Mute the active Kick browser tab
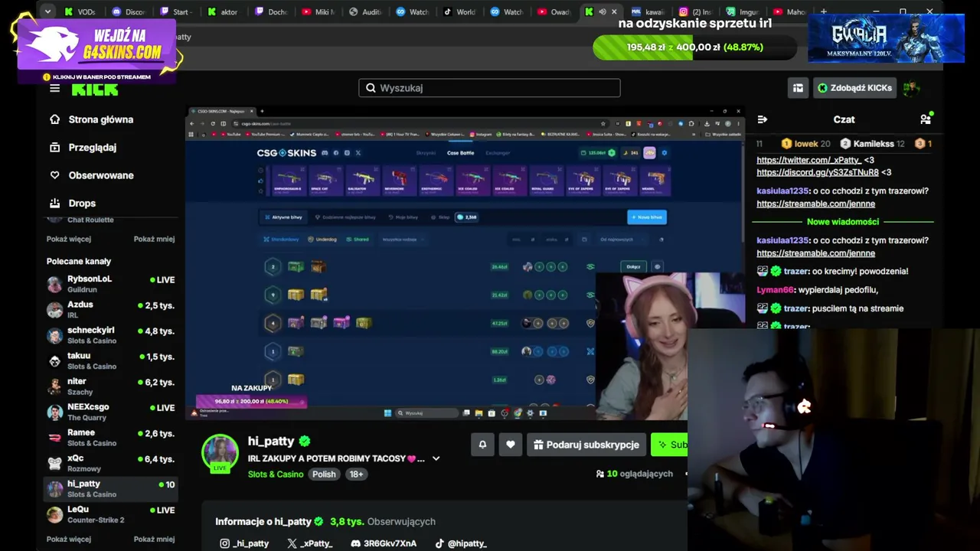Viewport: 980px width, 551px height. (602, 11)
